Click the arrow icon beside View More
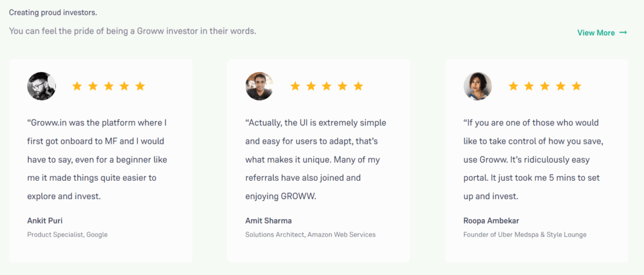 click(x=623, y=33)
